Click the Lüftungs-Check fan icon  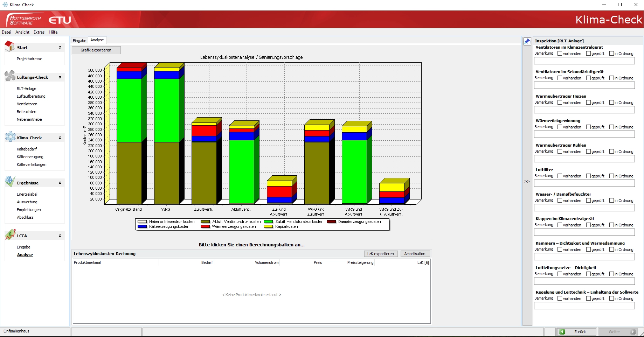tap(10, 76)
